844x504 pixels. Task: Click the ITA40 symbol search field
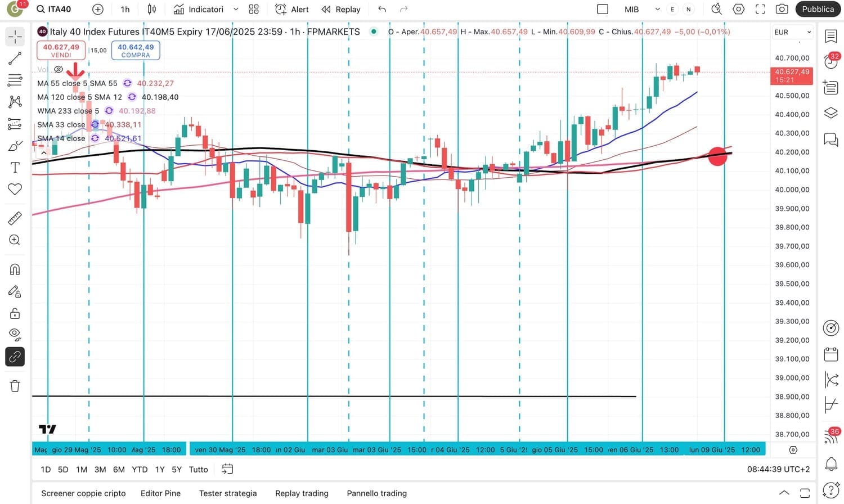click(x=55, y=9)
